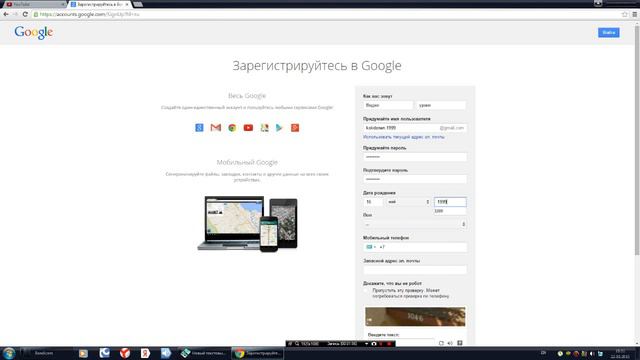640x360 pixels.
Task: Click the Gmail envelope icon
Action: pos(216,128)
